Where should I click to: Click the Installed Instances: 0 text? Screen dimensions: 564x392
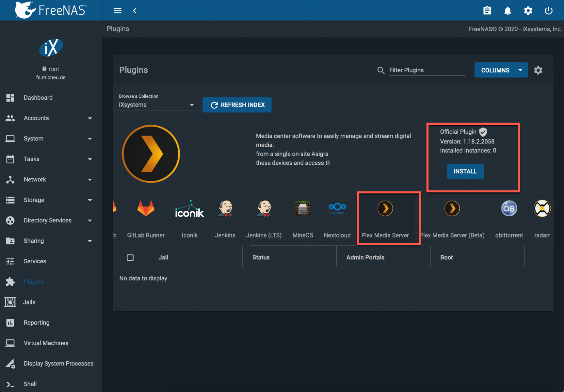tap(468, 150)
